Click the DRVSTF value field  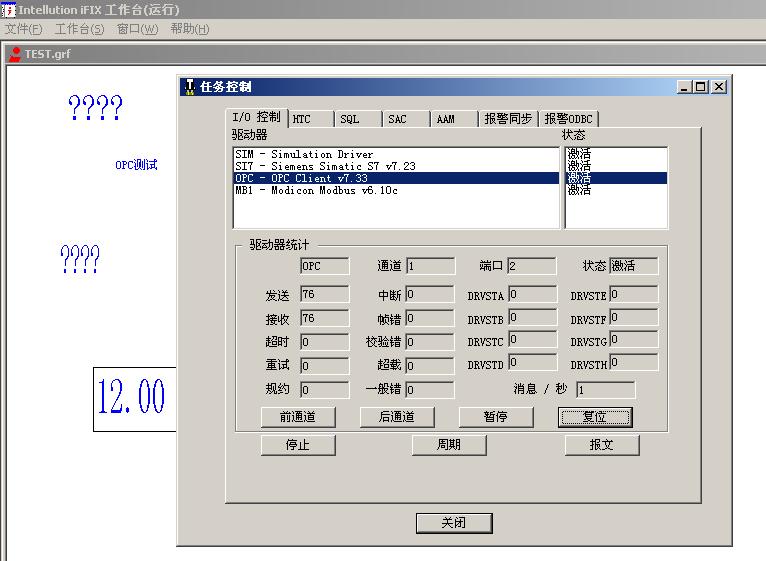point(634,318)
